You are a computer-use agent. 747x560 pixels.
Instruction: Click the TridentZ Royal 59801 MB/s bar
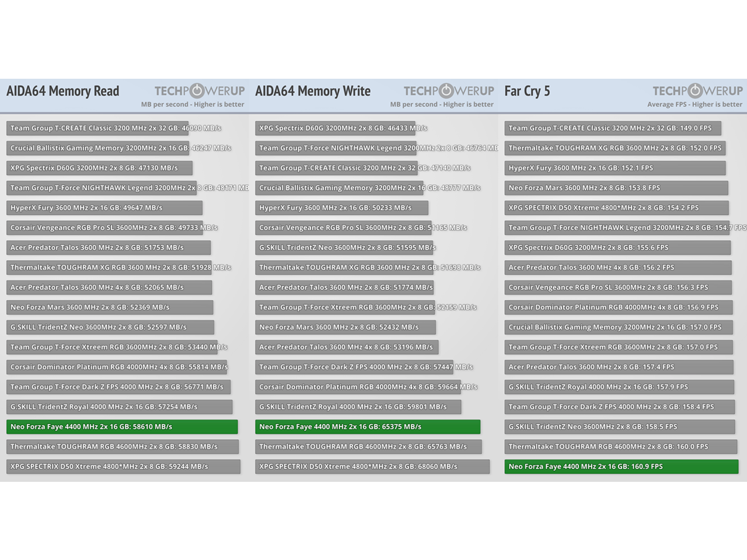[x=358, y=407]
